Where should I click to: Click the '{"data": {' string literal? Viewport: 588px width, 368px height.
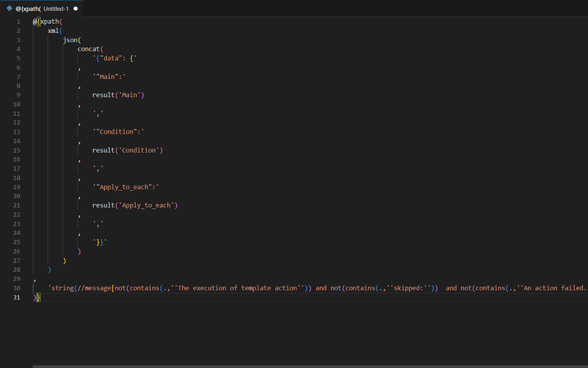(114, 58)
